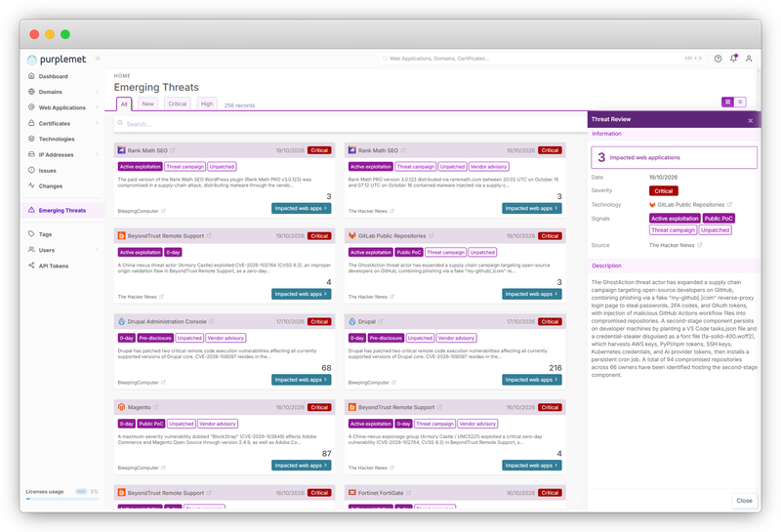Open the Certificates lock icon in sidebar

point(31,123)
